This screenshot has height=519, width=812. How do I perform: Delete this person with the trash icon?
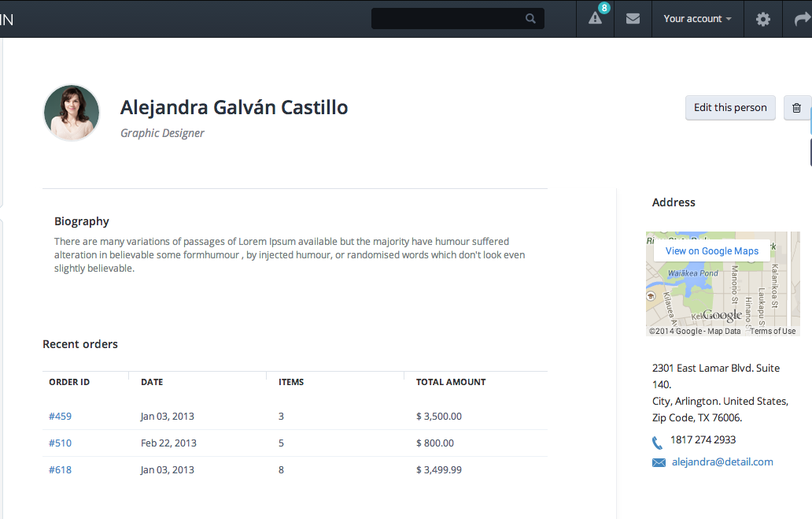(x=796, y=108)
